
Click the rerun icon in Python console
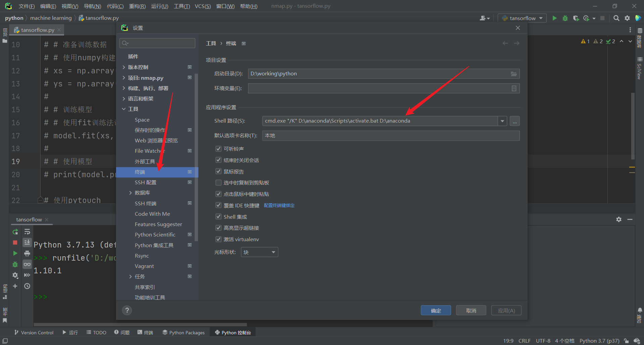pos(15,232)
